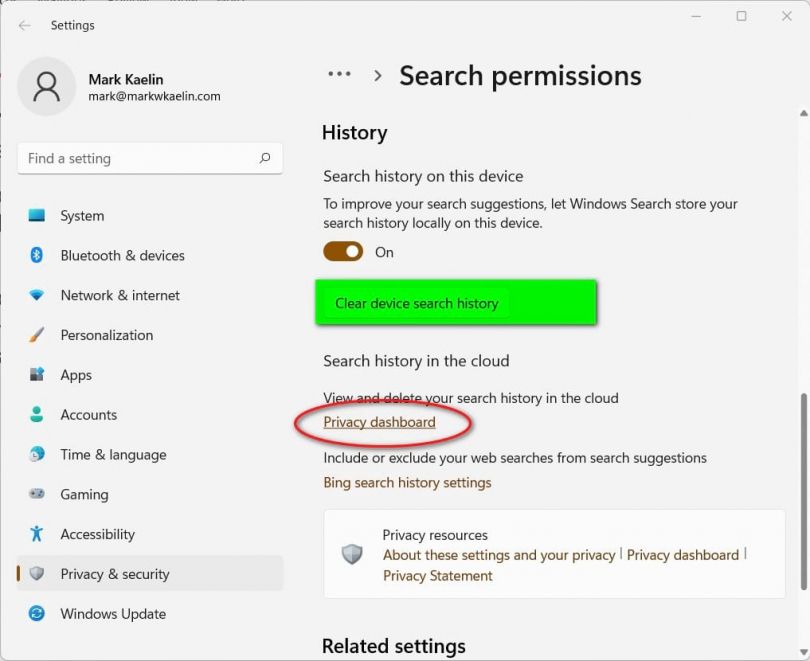Click the Privacy & security sidebar entry

pyautogui.click(x=114, y=573)
